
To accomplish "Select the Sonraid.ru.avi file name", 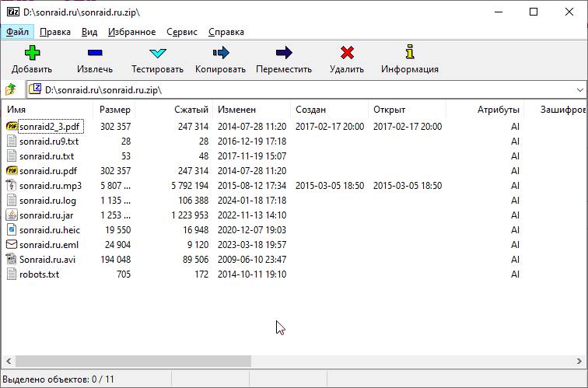I will point(47,260).
